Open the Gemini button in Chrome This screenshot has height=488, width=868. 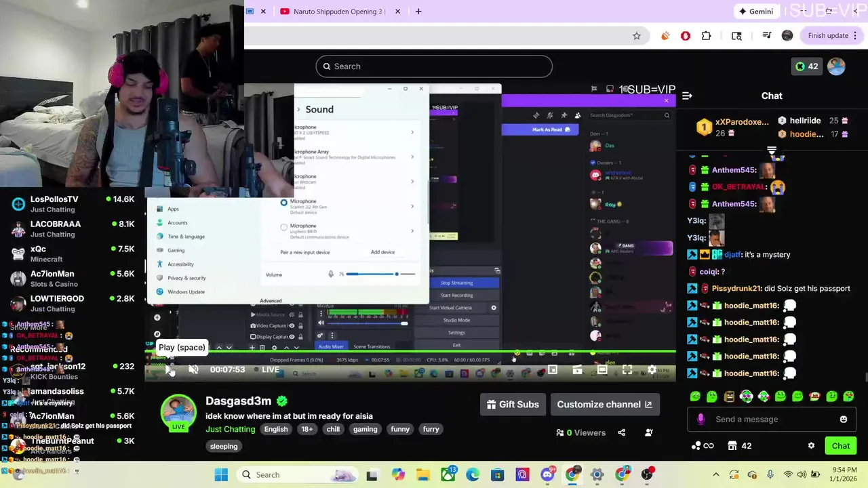[757, 12]
